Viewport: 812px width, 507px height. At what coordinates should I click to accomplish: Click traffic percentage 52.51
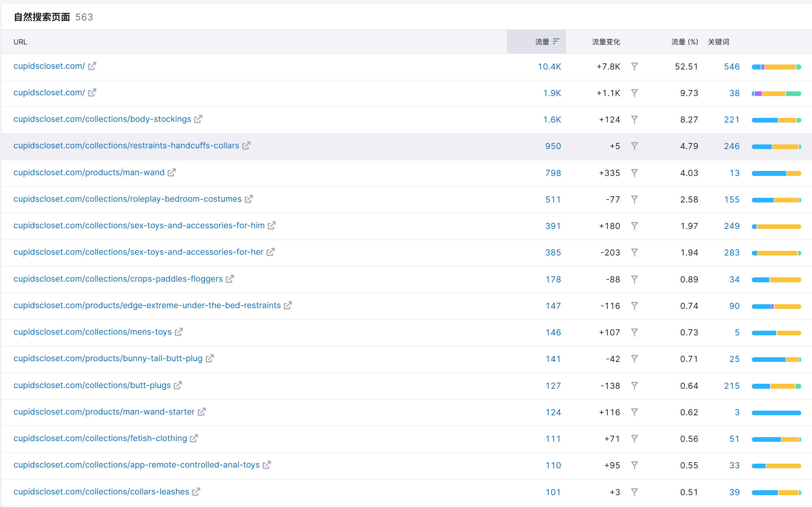[x=686, y=67]
